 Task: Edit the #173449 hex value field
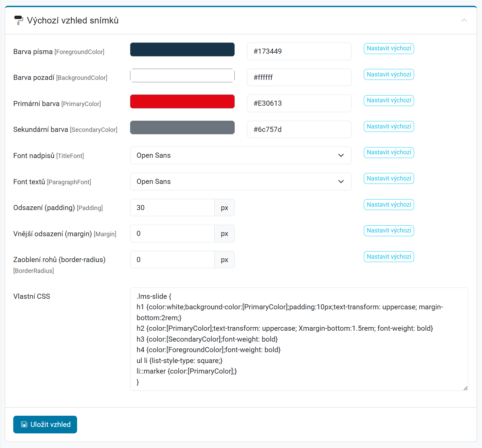[299, 51]
